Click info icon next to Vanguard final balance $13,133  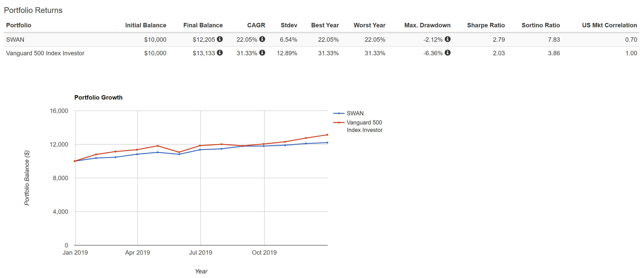[220, 53]
